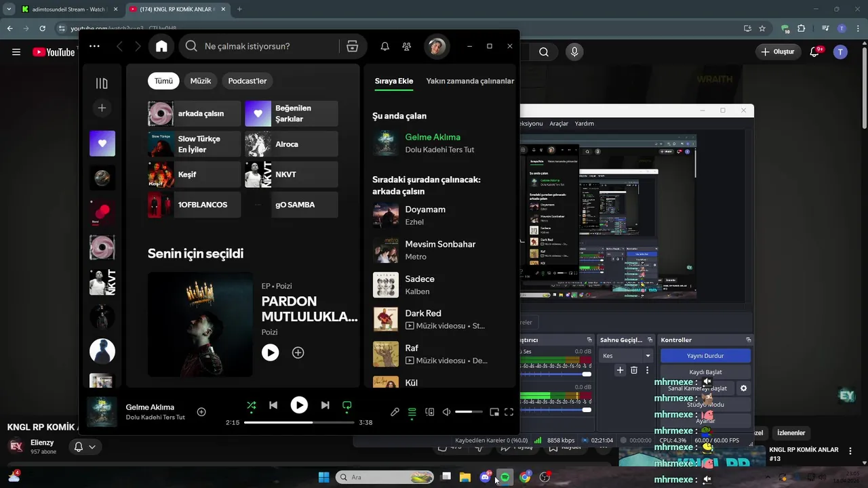
Task: Open Beğenilen Şarkılar card
Action: coord(292,114)
